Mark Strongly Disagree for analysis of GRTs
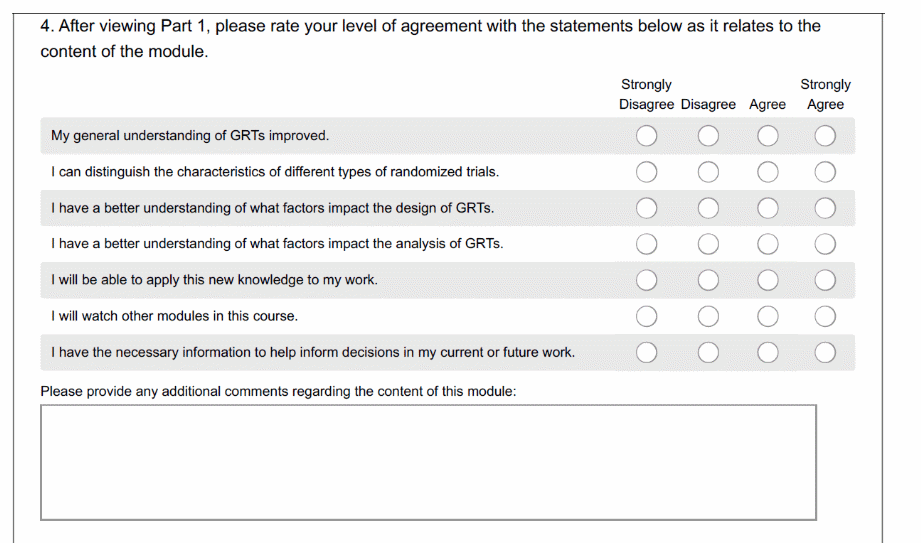The width and height of the screenshot is (921, 543). coord(646,244)
